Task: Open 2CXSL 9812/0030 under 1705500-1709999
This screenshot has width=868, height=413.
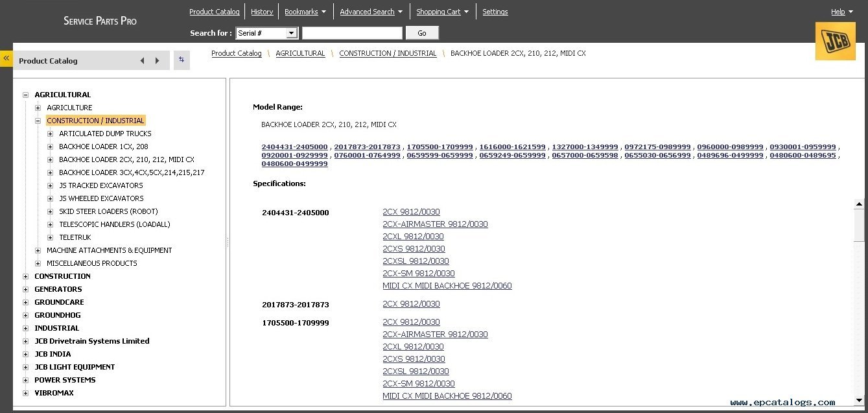Action: [x=416, y=372]
